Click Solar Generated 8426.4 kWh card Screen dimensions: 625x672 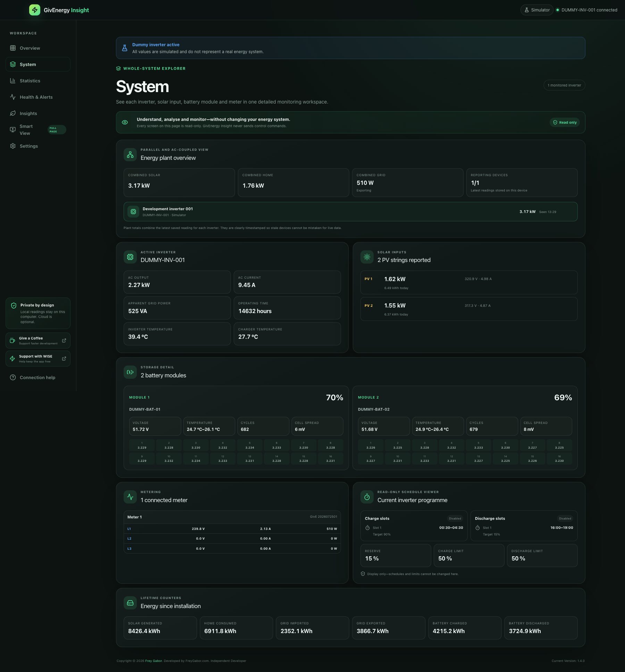pyautogui.click(x=160, y=628)
